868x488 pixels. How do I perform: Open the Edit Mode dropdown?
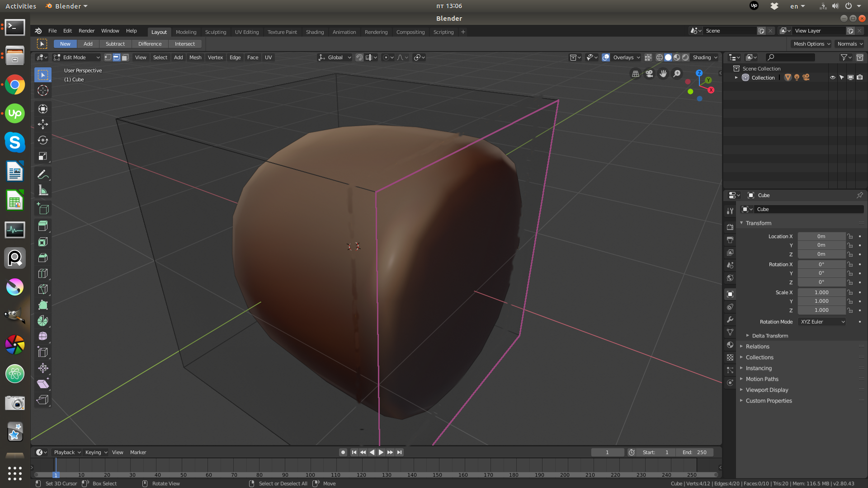point(76,57)
